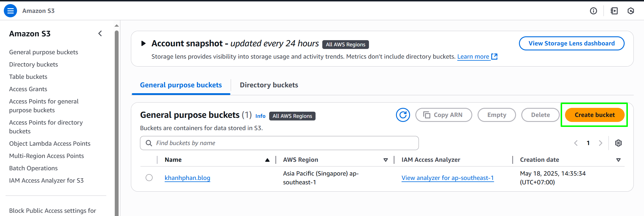Open Object Lambda Access Points

(x=50, y=144)
